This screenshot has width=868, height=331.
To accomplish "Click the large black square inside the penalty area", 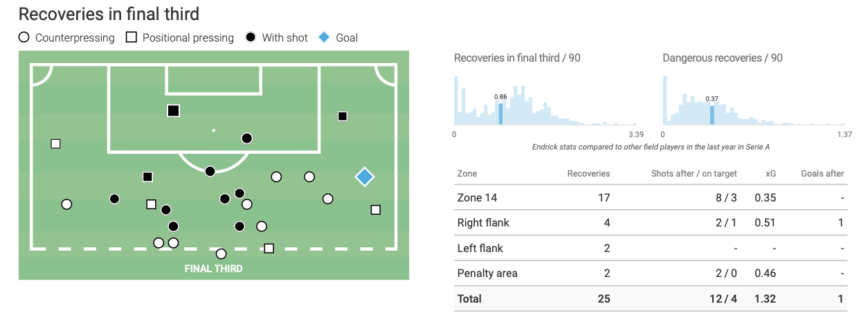I will 173,111.
